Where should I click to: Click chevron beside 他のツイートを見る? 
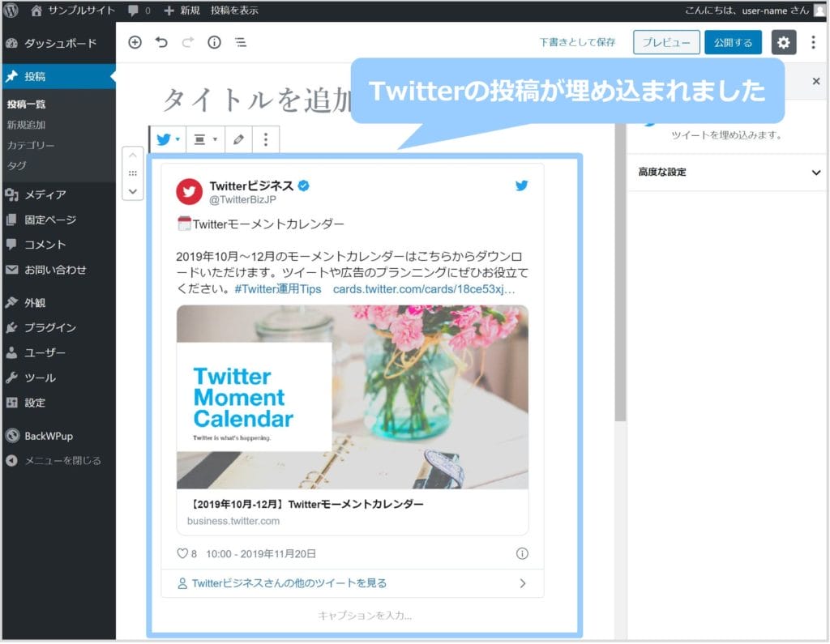(x=523, y=583)
